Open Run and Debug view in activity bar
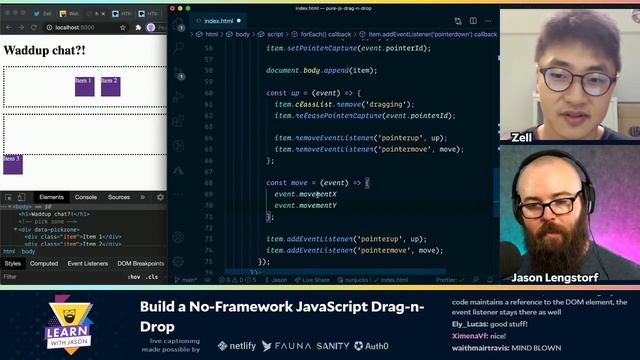The height and width of the screenshot is (360, 640). click(178, 97)
